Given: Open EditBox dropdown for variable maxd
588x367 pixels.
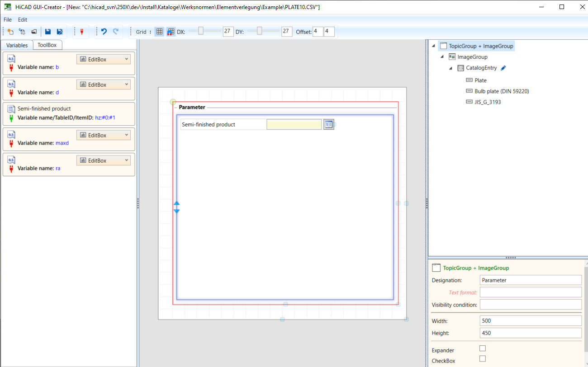Looking at the screenshot, I should 104,135.
